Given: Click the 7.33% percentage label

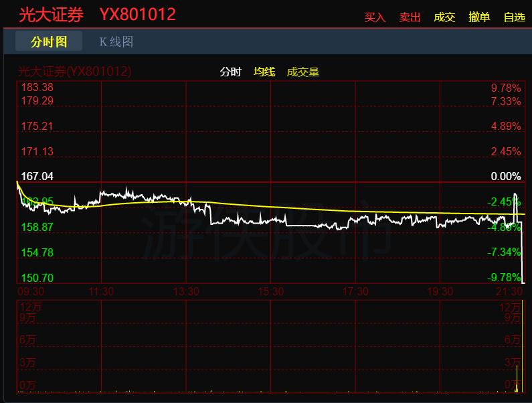Looking at the screenshot, I should pos(505,101).
